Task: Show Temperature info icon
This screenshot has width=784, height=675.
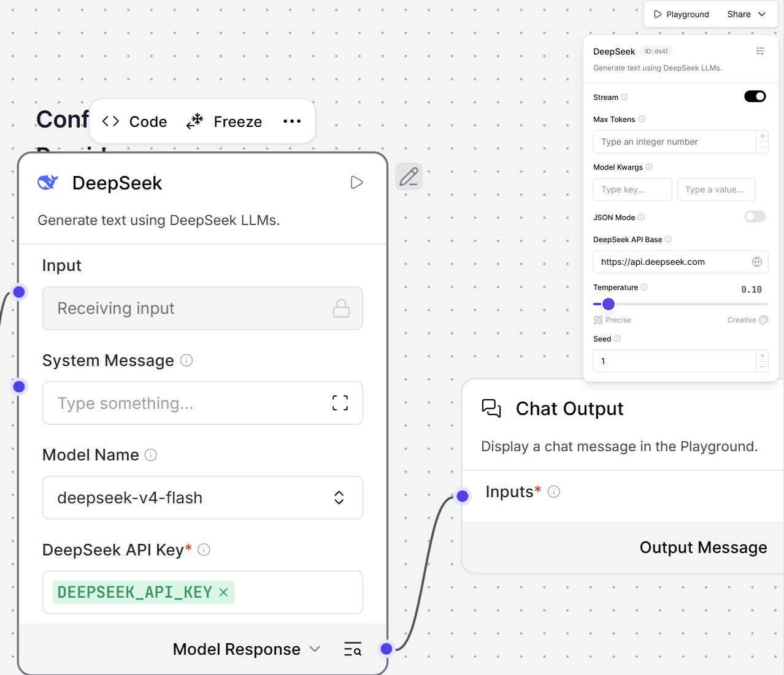Action: pyautogui.click(x=644, y=287)
